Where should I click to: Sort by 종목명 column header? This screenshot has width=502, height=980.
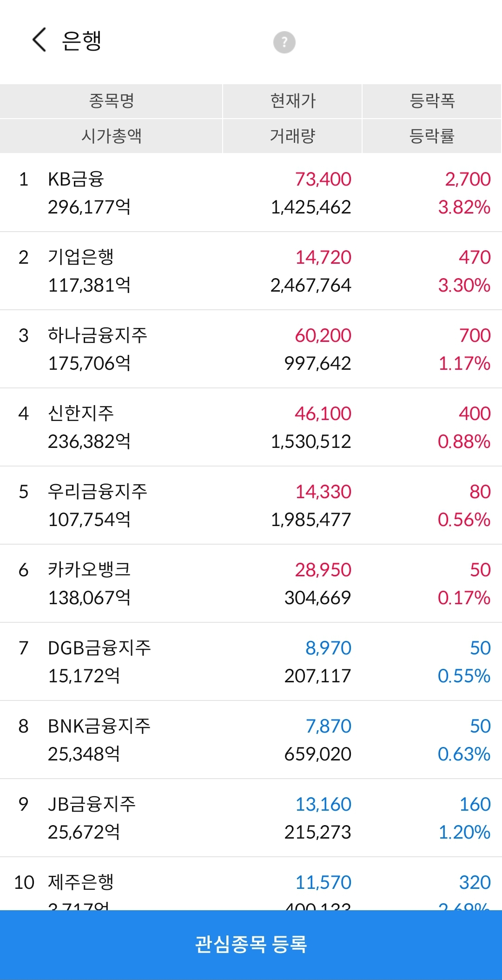click(112, 101)
